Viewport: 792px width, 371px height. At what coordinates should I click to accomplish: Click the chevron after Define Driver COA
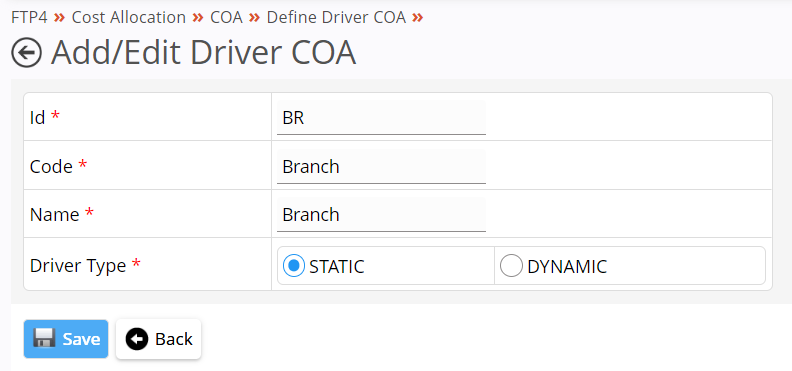(417, 18)
